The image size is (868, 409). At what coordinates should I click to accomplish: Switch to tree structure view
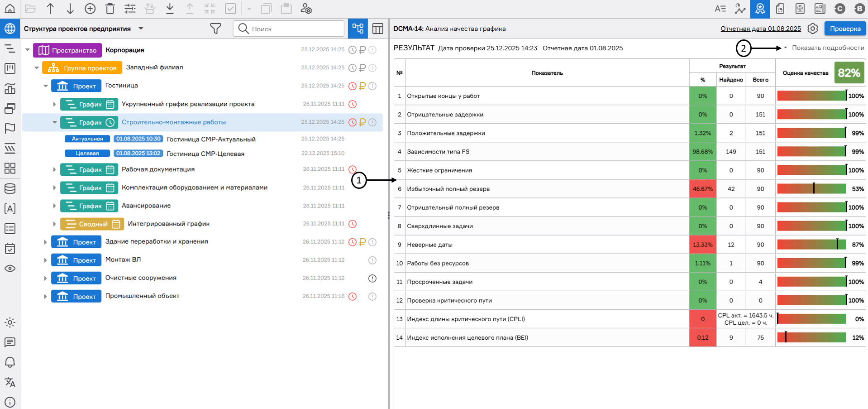coord(358,29)
